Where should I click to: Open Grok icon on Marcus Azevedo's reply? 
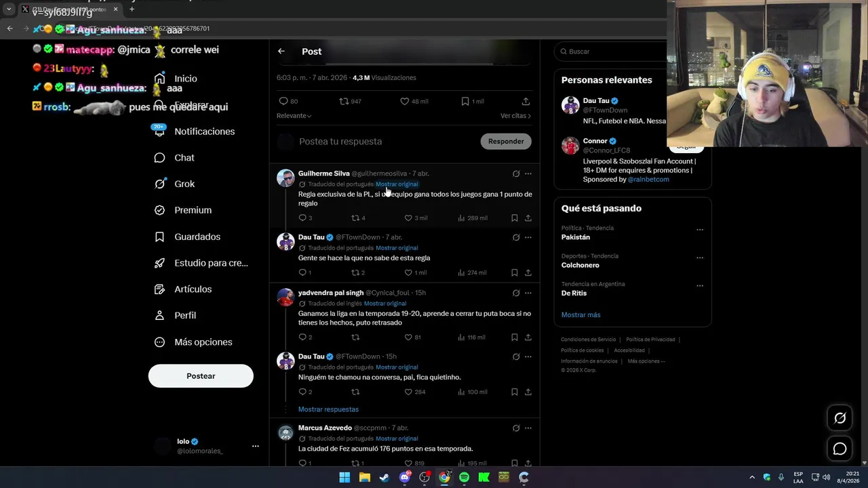point(516,428)
